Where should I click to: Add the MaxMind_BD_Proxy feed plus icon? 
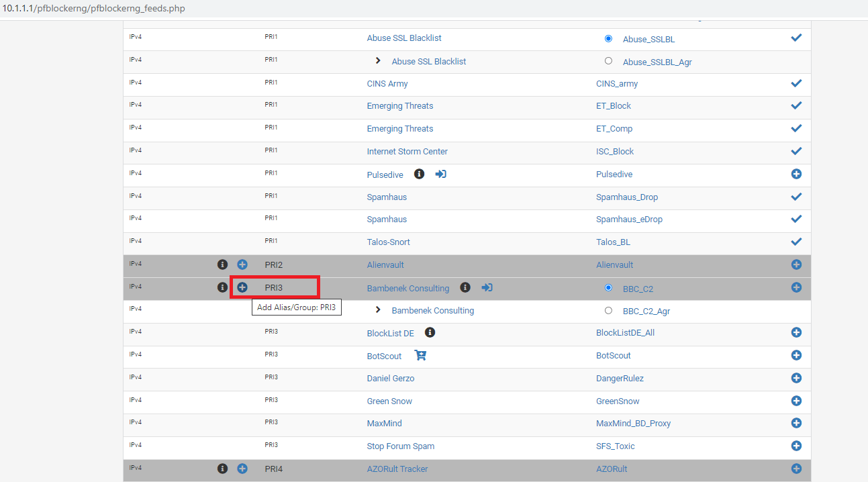coord(796,423)
